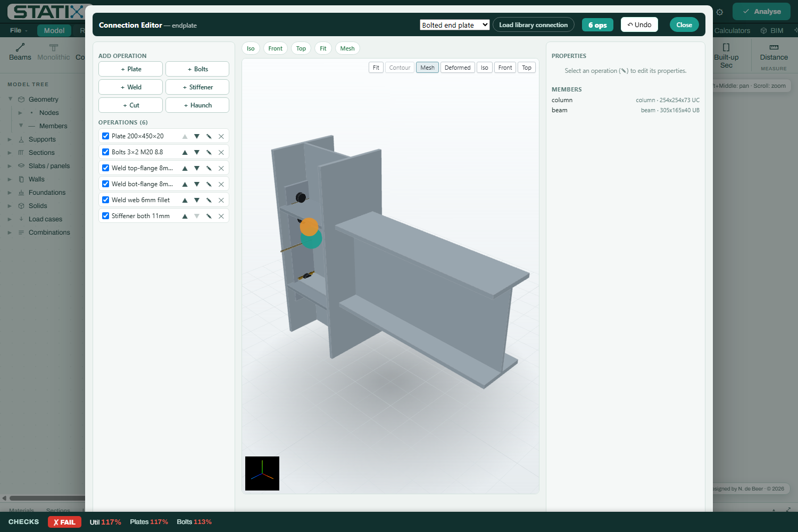Open the Built-up Sec tool
This screenshot has width=798, height=532.
pyautogui.click(x=726, y=56)
